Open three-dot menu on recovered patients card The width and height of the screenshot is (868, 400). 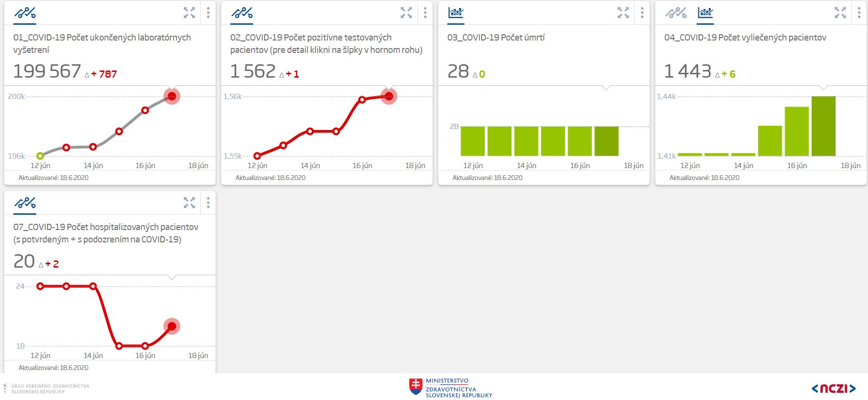pyautogui.click(x=859, y=13)
